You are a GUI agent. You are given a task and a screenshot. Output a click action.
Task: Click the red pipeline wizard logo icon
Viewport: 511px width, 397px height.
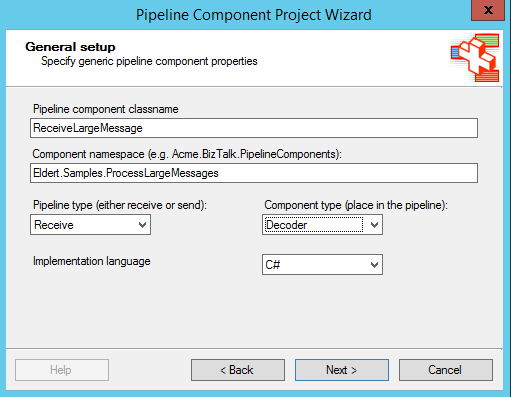coord(475,58)
